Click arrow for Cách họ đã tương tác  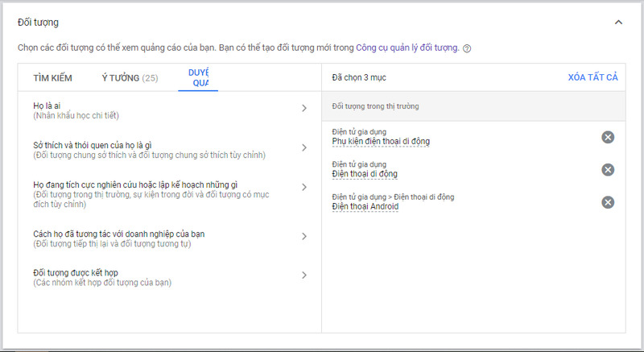[x=303, y=236]
